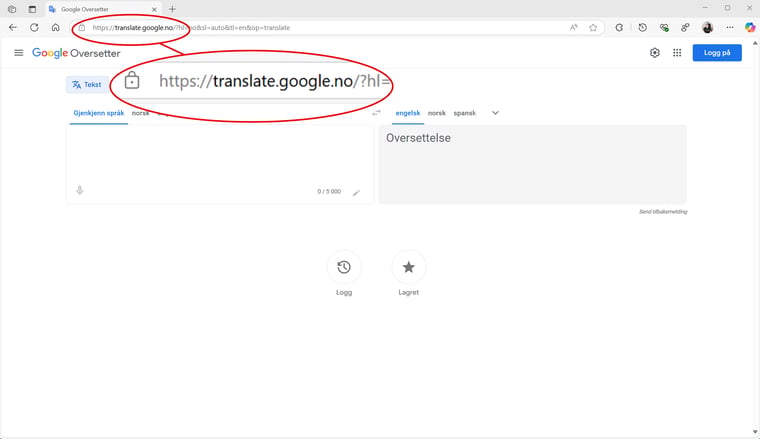
Task: Open browser essentials heart icon
Action: [x=664, y=28]
